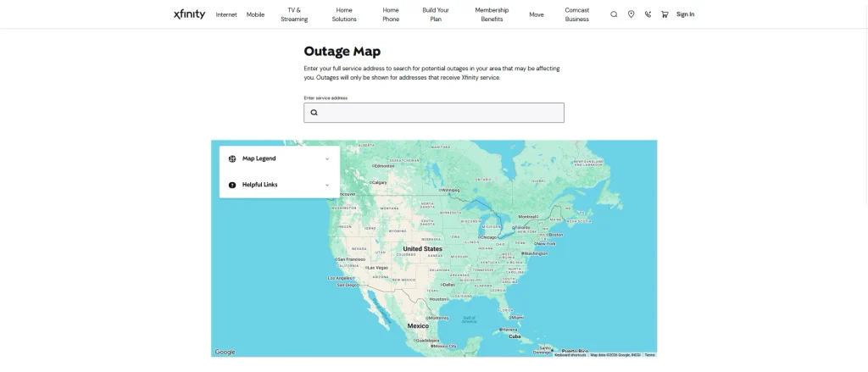Expand the Helpful Links chevron
The image size is (868, 372).
[x=326, y=185]
